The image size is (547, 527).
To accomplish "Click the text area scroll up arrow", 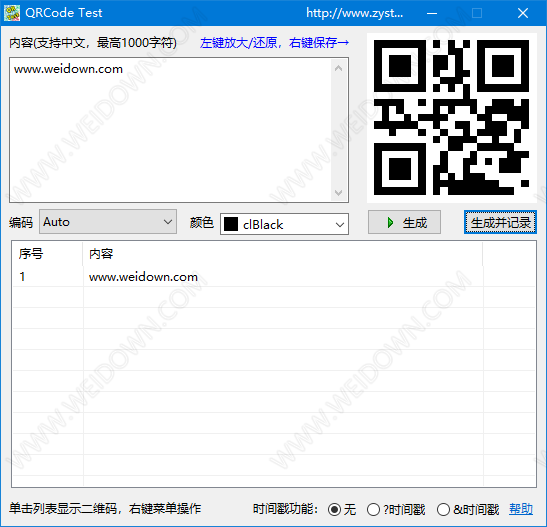I will [338, 69].
